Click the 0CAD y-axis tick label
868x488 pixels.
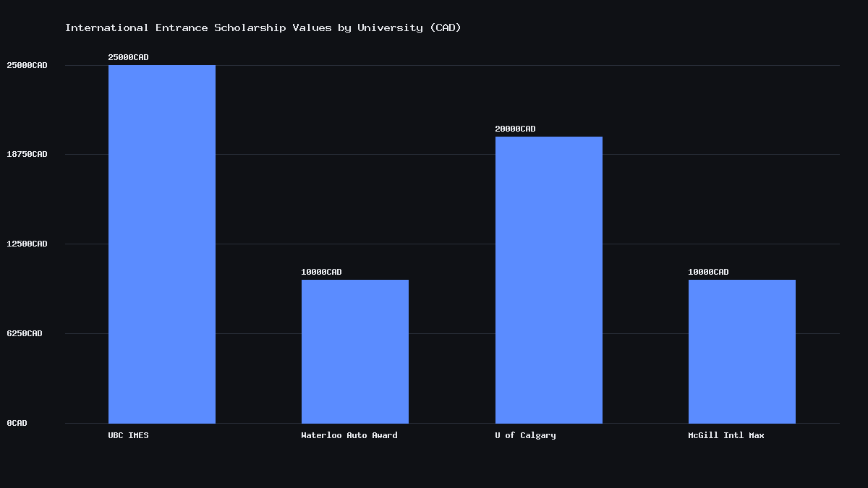pos(17,423)
